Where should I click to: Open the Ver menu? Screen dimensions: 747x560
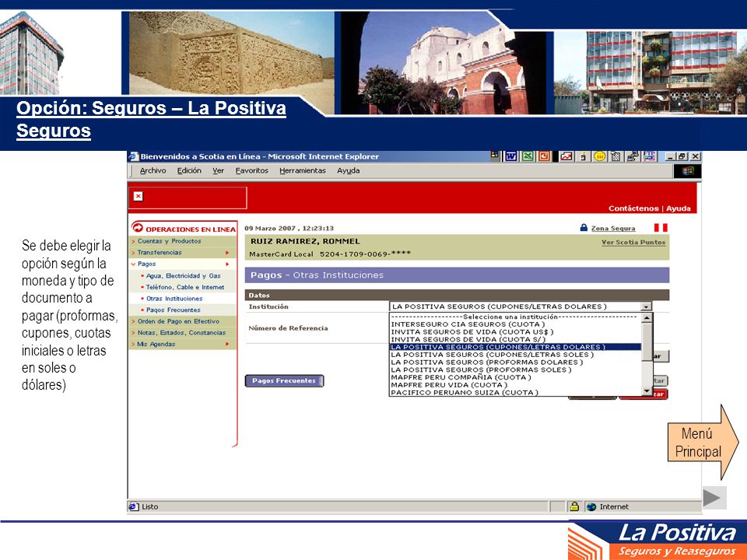point(218,170)
